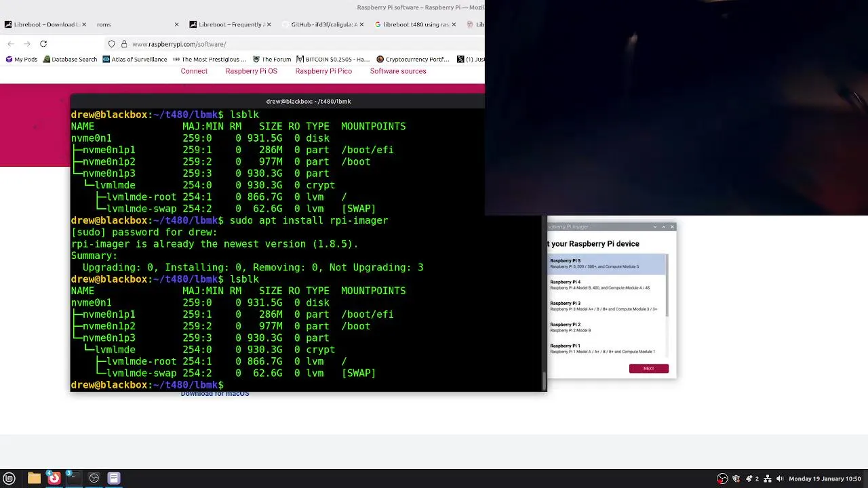This screenshot has width=868, height=488.
Task: Click the tracking protection shield in URL bar
Action: click(112, 44)
